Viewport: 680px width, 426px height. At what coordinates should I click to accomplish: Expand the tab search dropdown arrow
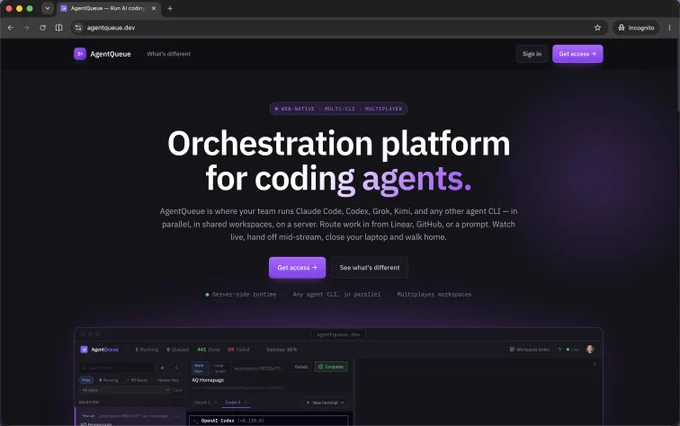click(x=48, y=8)
